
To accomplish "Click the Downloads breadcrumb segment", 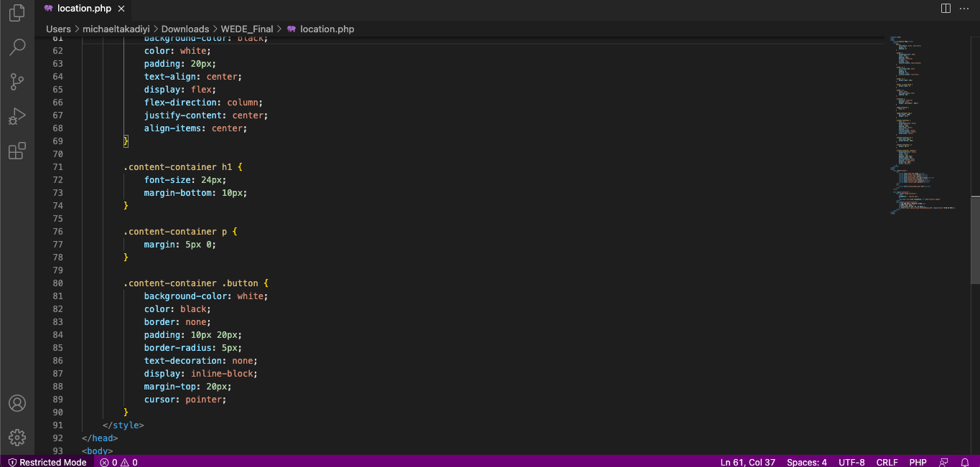I will [x=185, y=29].
